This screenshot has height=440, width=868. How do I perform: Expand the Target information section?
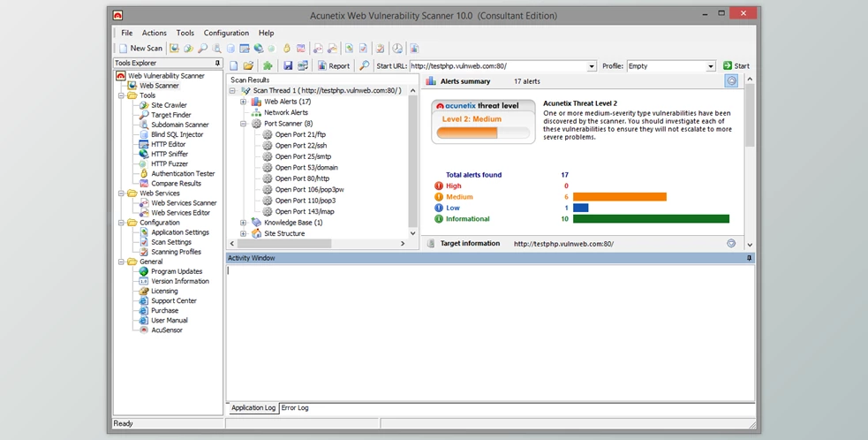pyautogui.click(x=731, y=243)
